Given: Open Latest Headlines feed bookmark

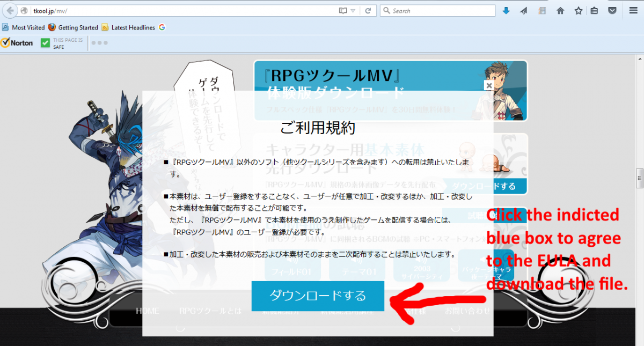Looking at the screenshot, I should [x=128, y=27].
